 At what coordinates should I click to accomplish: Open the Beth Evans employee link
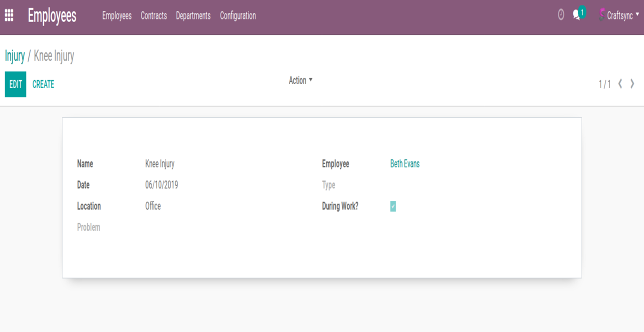(404, 164)
